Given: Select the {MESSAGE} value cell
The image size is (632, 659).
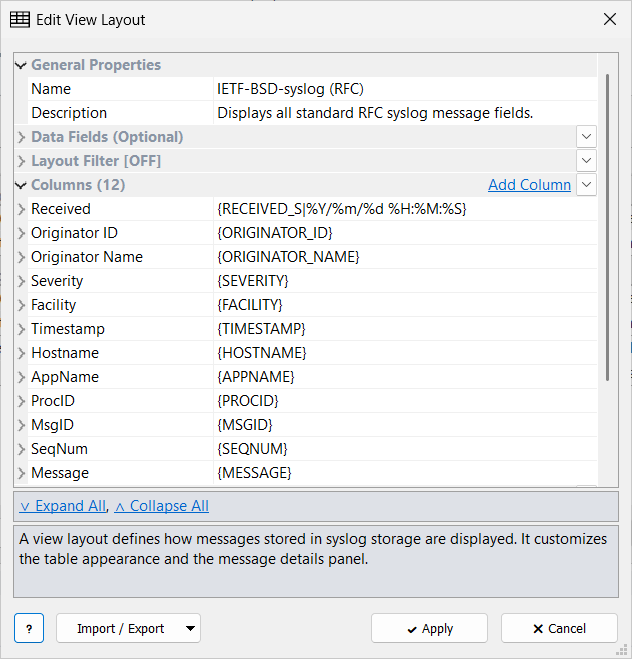Looking at the screenshot, I should pos(405,473).
